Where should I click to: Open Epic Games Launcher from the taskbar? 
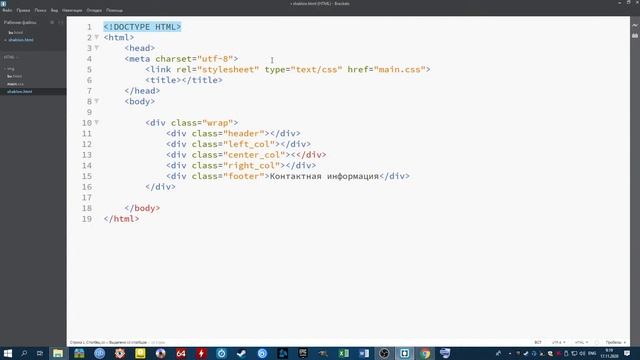point(303,353)
